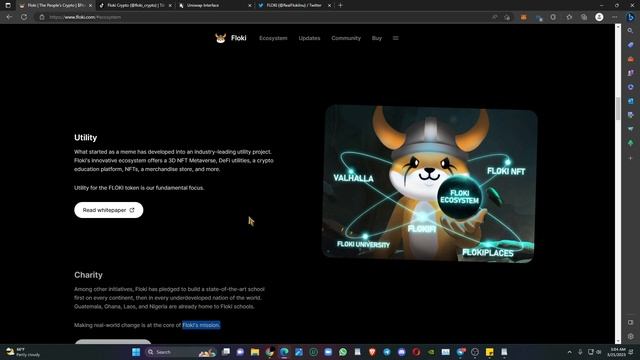Open the purple chat app in taskbar
This screenshot has height=360, width=640.
240,352
